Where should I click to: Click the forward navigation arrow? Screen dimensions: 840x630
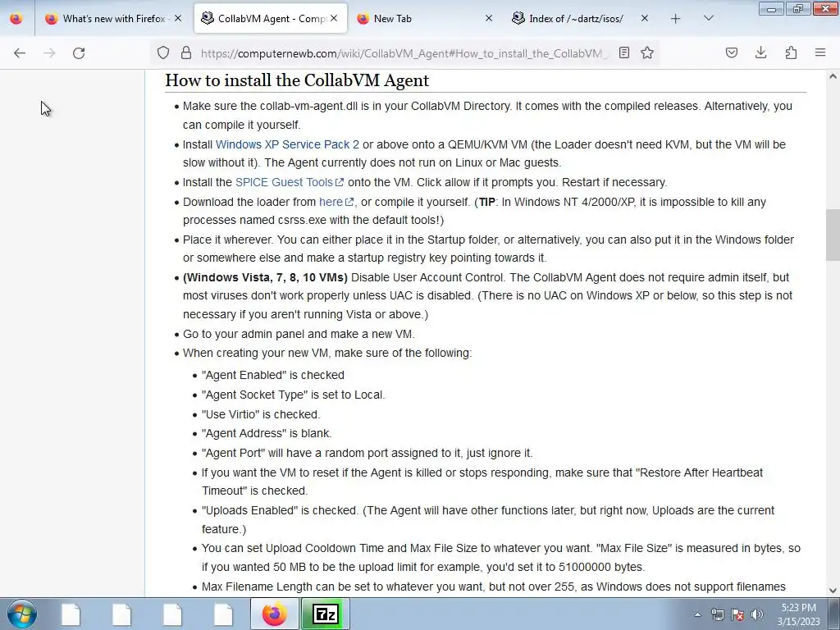[x=49, y=53]
